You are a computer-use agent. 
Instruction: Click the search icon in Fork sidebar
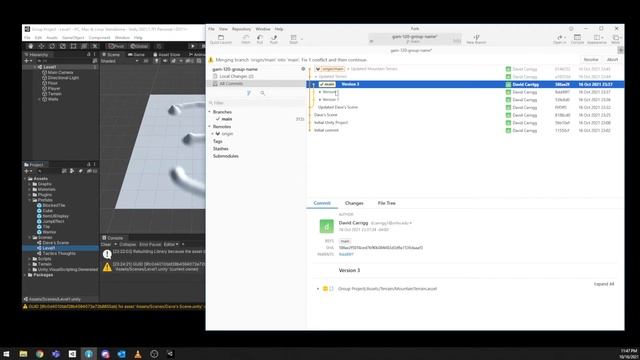[x=262, y=93]
